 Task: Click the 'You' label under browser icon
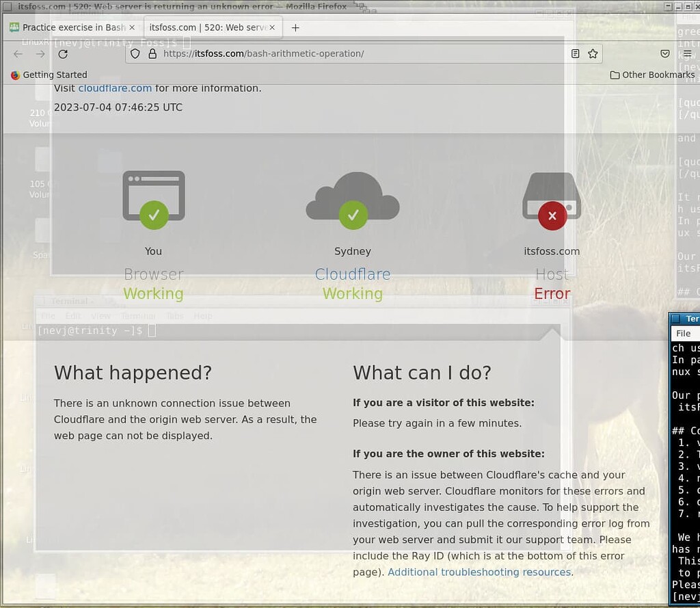click(x=153, y=251)
